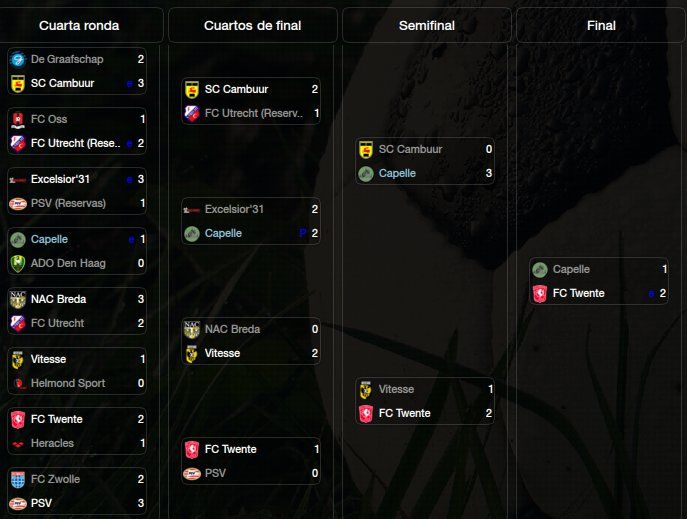Click the penalty indicator next to Capelle
This screenshot has height=519, width=687.
pos(302,233)
